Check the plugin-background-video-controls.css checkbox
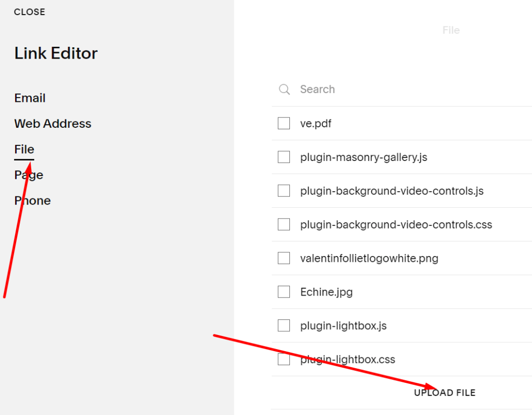532x415 pixels. [x=284, y=224]
